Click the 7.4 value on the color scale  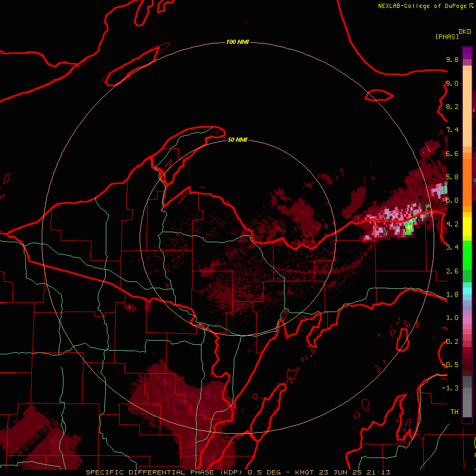coord(452,130)
